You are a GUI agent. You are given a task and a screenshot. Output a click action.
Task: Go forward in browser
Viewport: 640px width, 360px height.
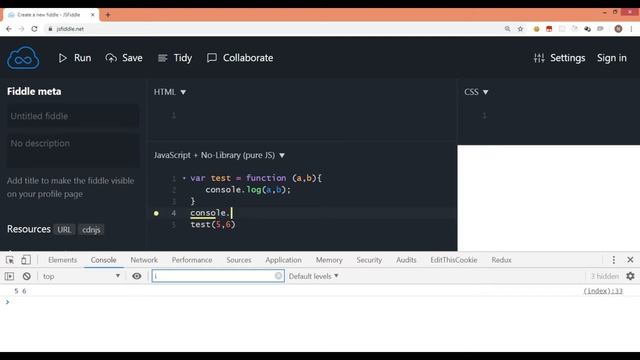[x=22, y=29]
